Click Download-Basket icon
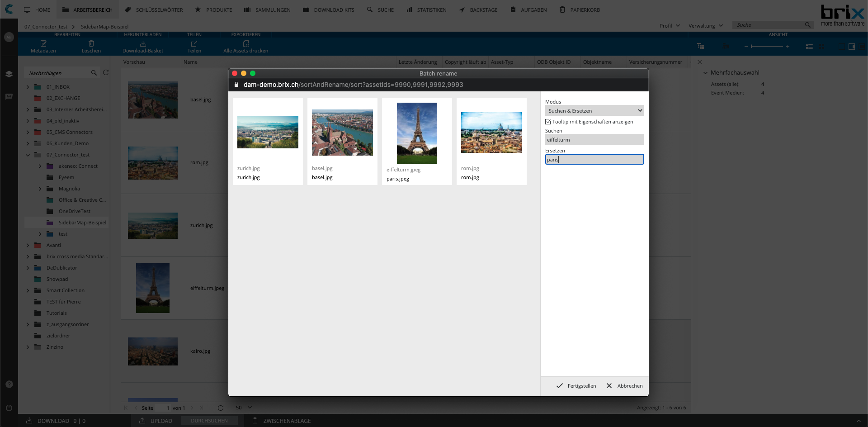 point(143,43)
